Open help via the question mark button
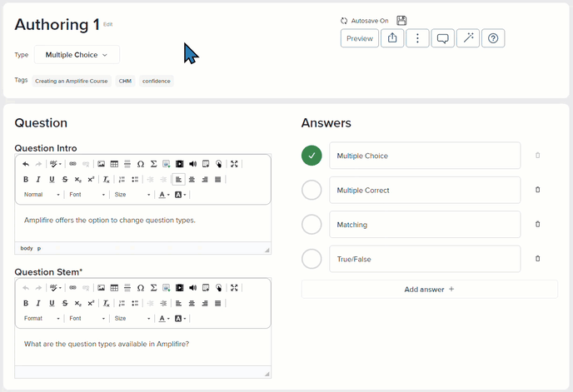Image resolution: width=573 pixels, height=392 pixels. tap(493, 38)
